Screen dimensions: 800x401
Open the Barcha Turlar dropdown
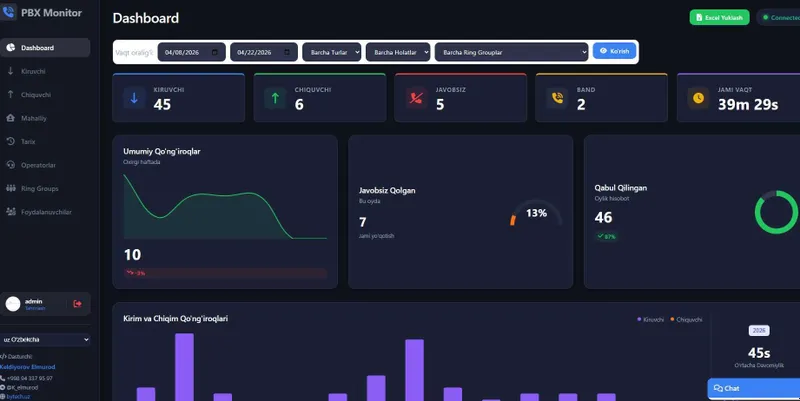[x=332, y=52]
